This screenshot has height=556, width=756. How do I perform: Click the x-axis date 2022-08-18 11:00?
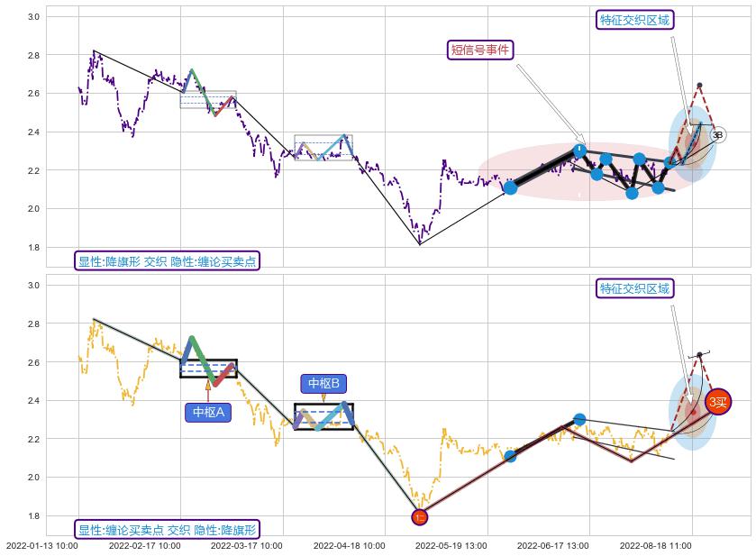(x=655, y=545)
